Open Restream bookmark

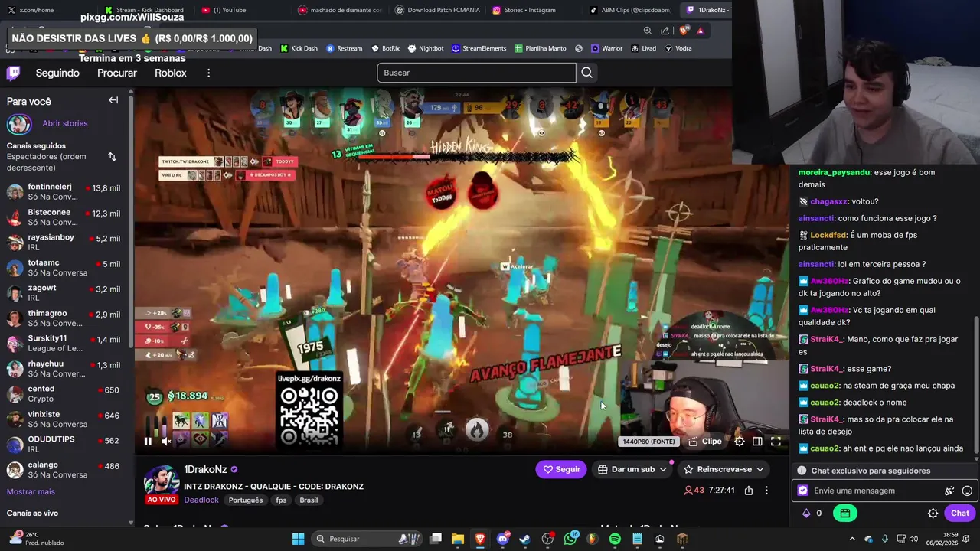(345, 48)
